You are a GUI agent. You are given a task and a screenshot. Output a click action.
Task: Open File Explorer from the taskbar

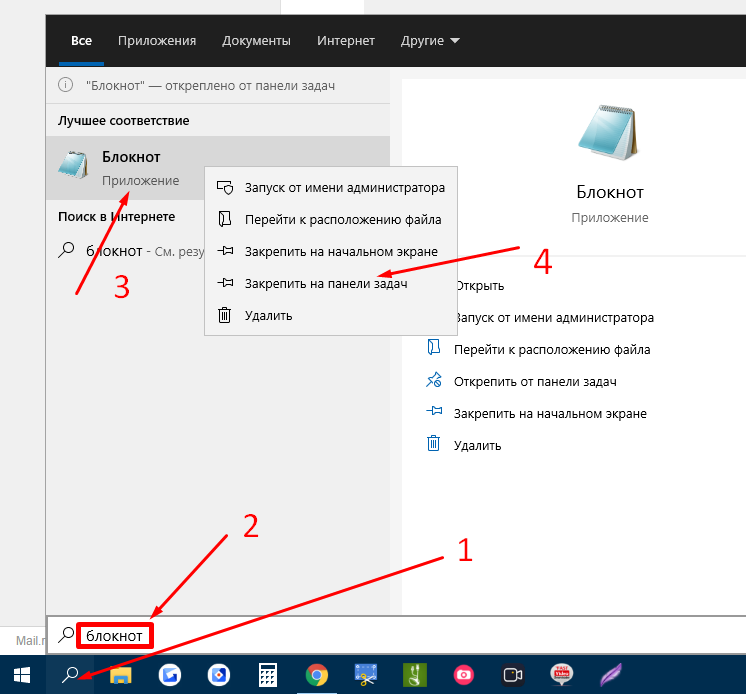click(122, 674)
